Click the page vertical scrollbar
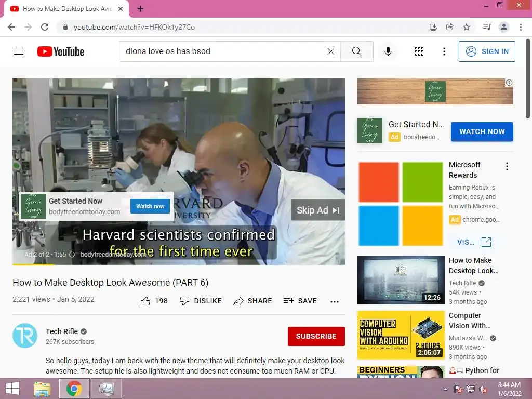The image size is (532, 399). 528,79
